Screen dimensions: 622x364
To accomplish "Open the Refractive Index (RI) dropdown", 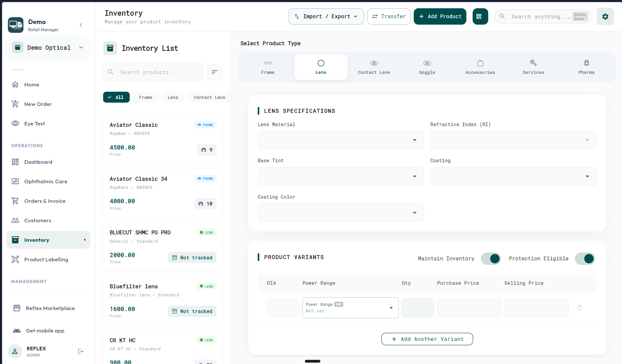I will point(513,140).
